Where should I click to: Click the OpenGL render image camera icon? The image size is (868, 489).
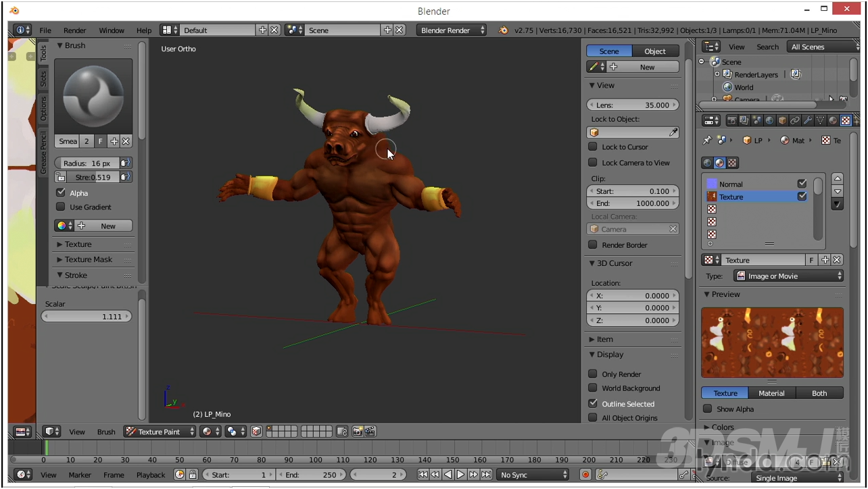[358, 432]
